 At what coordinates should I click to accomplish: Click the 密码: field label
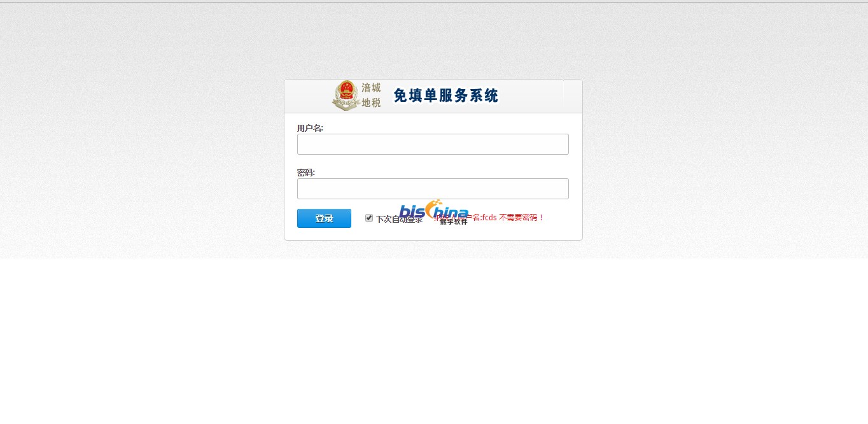point(306,173)
